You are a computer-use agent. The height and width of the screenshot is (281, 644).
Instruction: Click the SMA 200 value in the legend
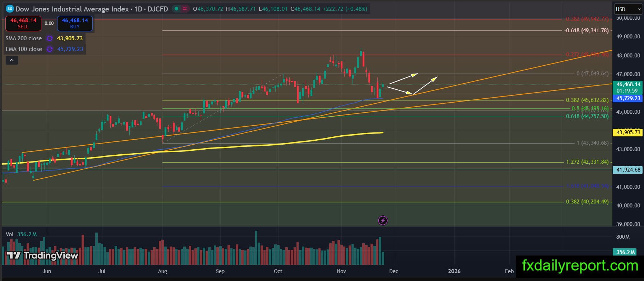pos(70,38)
